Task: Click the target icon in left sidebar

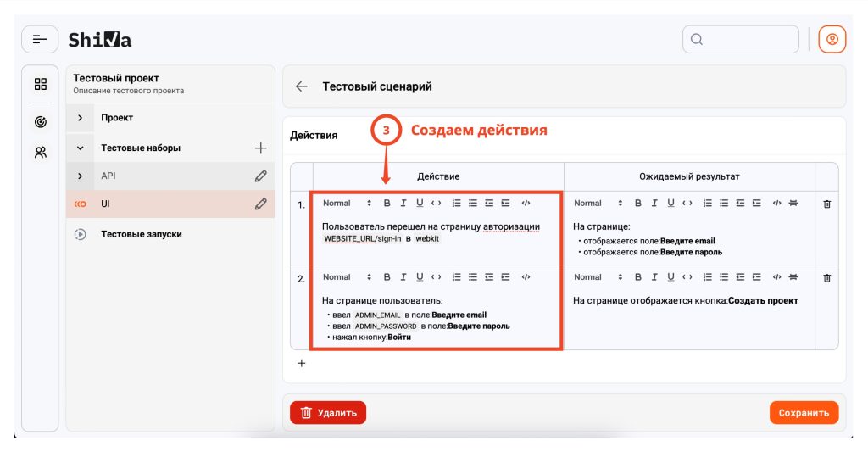Action: tap(41, 121)
